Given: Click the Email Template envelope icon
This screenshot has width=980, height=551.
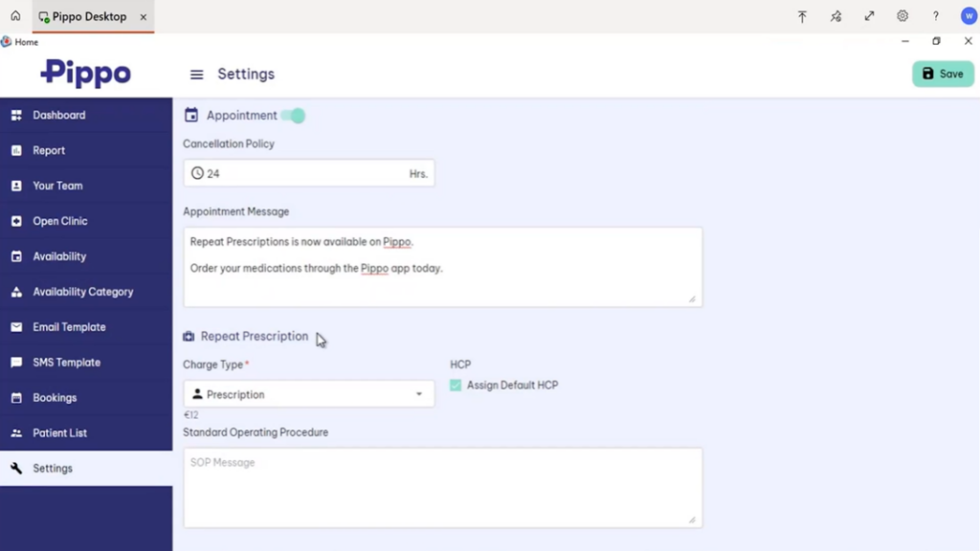Looking at the screenshot, I should pos(16,327).
